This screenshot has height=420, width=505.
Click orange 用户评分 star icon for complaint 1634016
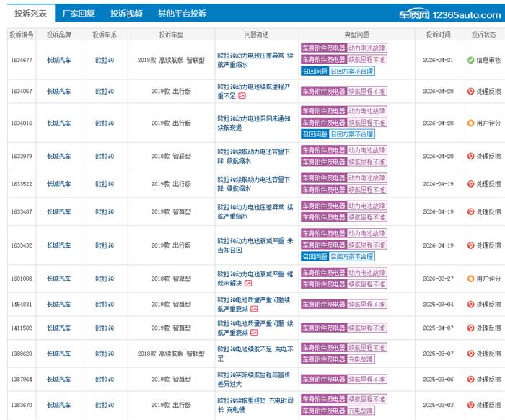(470, 123)
